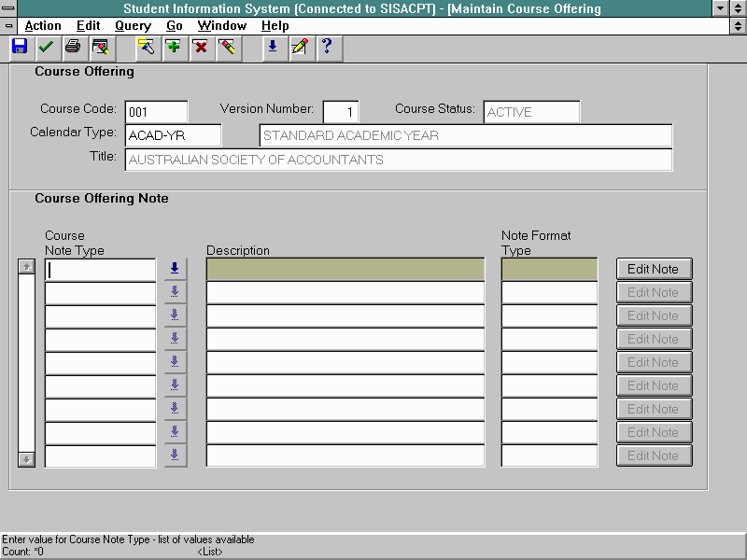Click the question mark Help icon
This screenshot has height=560, width=747.
(x=326, y=47)
